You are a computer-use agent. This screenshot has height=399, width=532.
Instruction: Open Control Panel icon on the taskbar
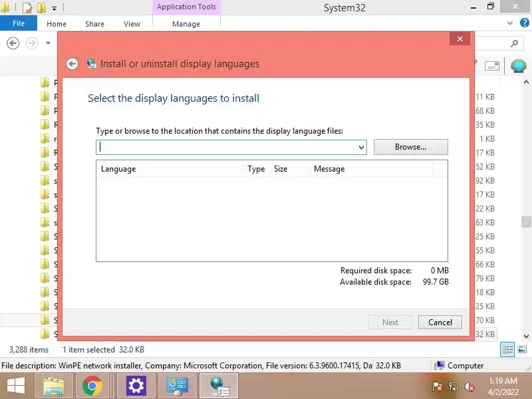(177, 386)
